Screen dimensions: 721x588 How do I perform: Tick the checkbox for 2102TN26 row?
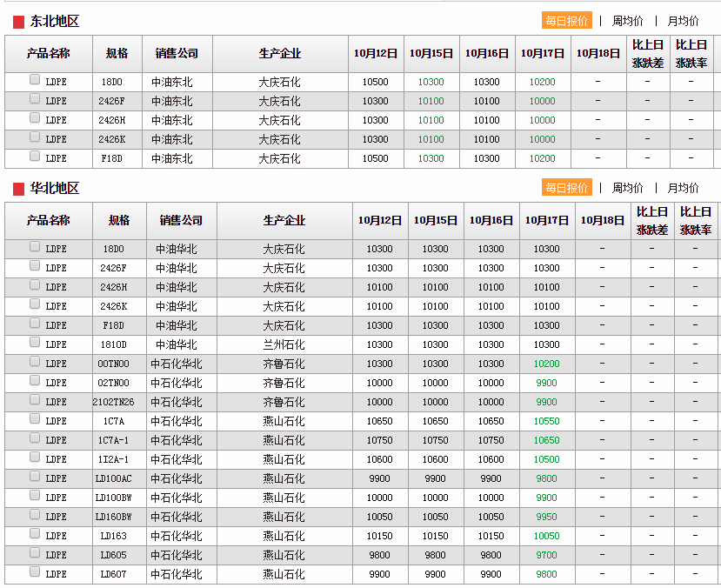tap(35, 399)
